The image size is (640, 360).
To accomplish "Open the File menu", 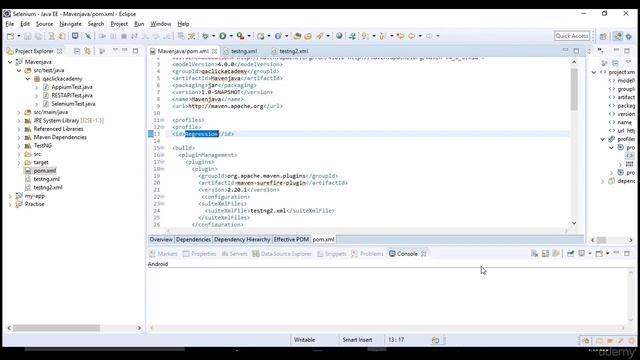I will pyautogui.click(x=10, y=24).
